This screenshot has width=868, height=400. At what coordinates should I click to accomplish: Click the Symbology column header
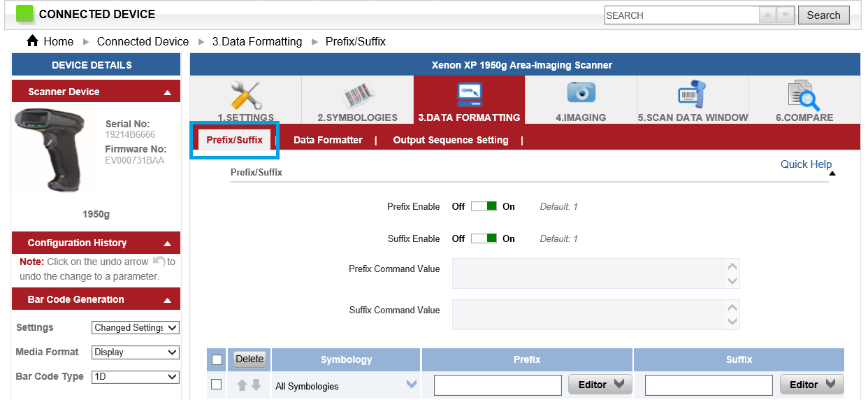(x=347, y=359)
